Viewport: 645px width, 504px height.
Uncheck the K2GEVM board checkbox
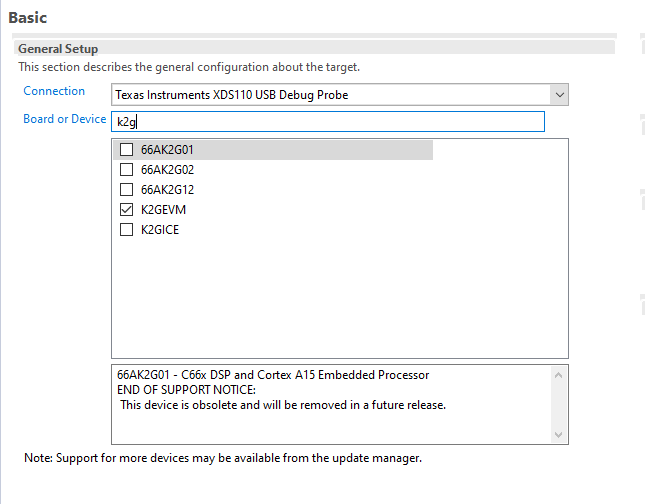click(126, 210)
